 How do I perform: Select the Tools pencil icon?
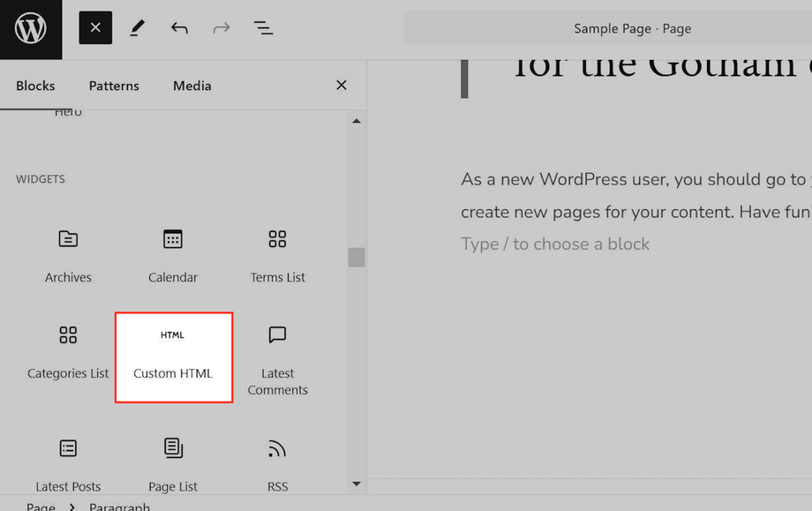(x=137, y=28)
